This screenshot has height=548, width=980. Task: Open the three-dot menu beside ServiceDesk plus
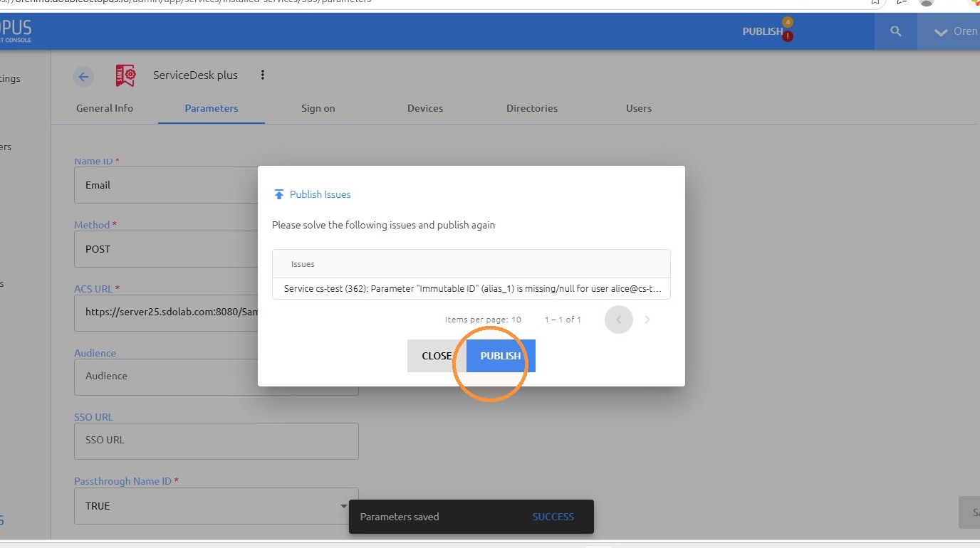262,75
